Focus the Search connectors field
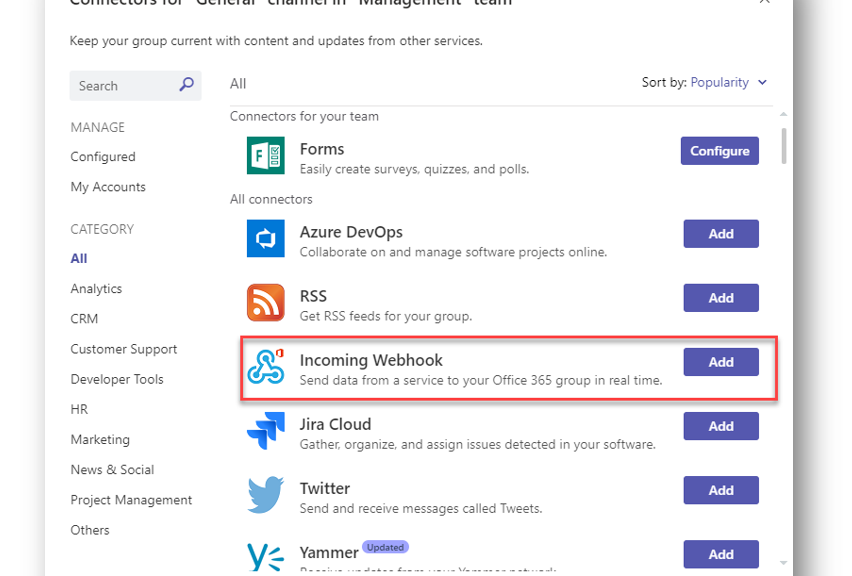 pos(135,85)
